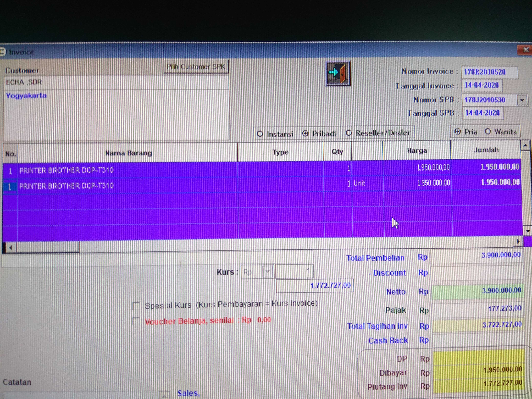
Task: Enable the Spesial Kurs checkbox
Action: (136, 306)
